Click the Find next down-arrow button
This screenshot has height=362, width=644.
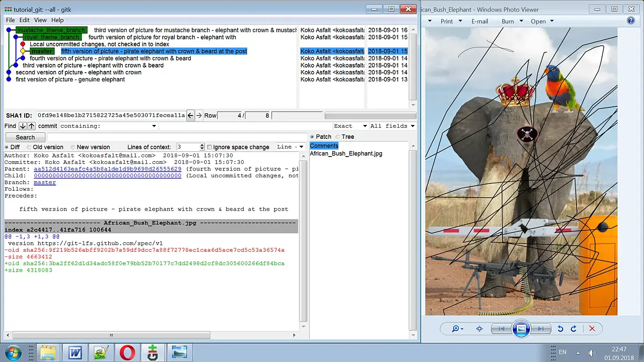23,126
